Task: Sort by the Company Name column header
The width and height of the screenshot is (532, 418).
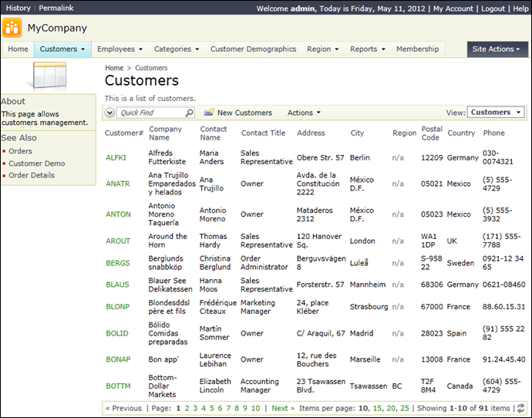Action: (x=165, y=133)
